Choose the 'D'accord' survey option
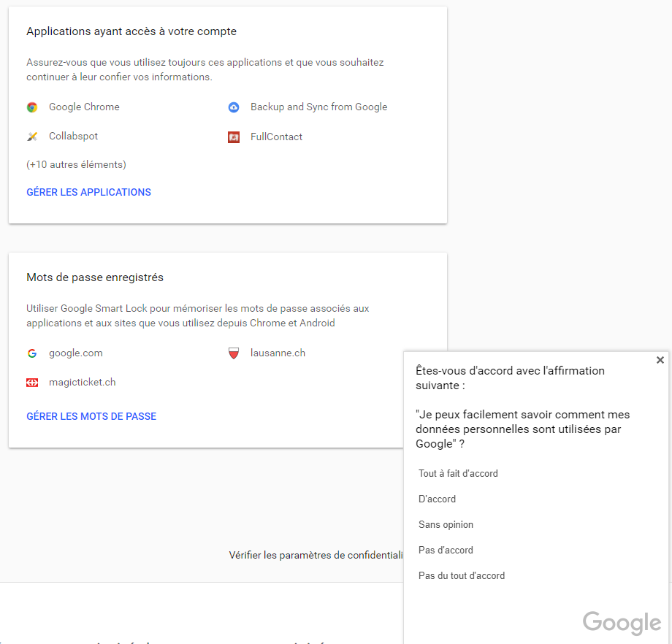The image size is (672, 644). coord(437,499)
